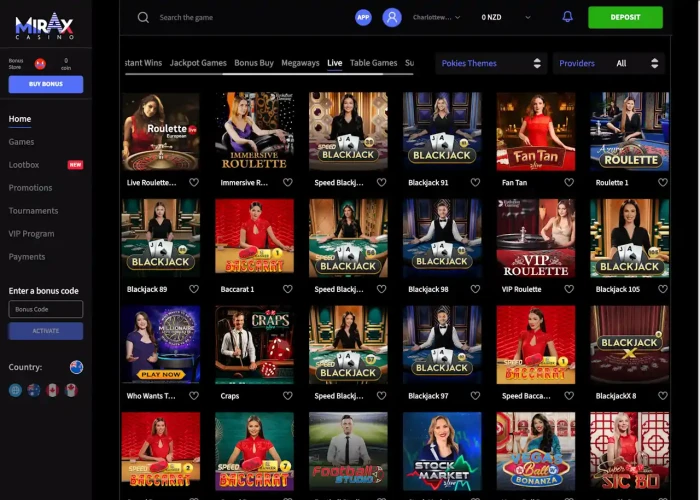Image resolution: width=700 pixels, height=500 pixels.
Task: Focus the Bonus Code input field
Action: [46, 309]
